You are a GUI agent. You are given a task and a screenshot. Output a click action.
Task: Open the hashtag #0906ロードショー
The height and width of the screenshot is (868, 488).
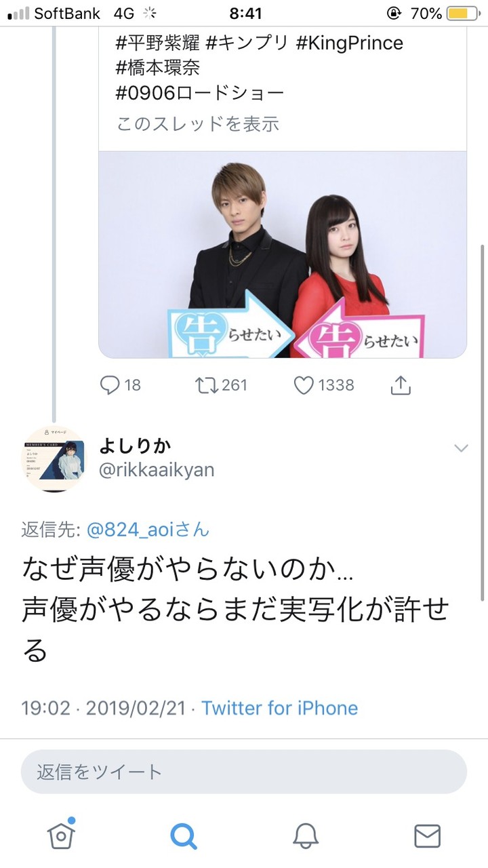pyautogui.click(x=200, y=94)
